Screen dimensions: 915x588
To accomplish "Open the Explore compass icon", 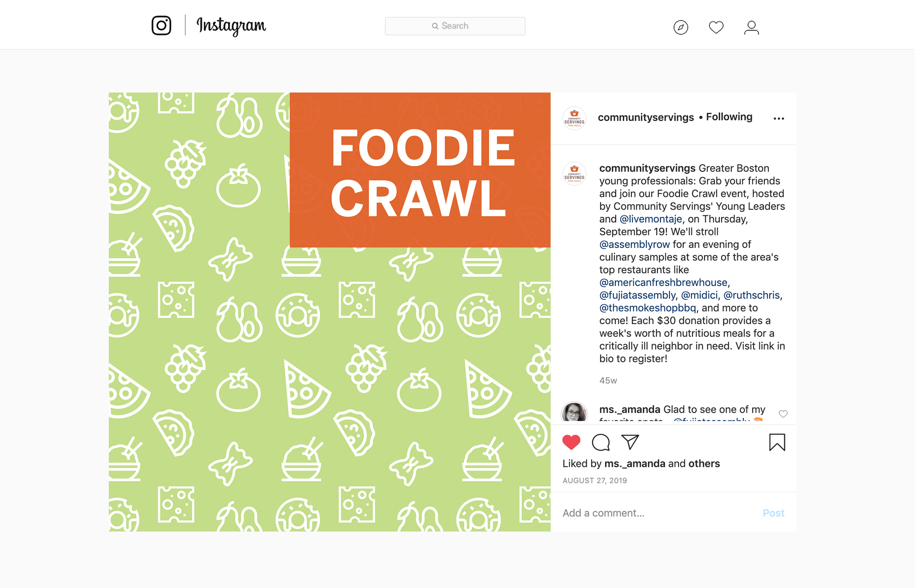I will click(x=680, y=27).
